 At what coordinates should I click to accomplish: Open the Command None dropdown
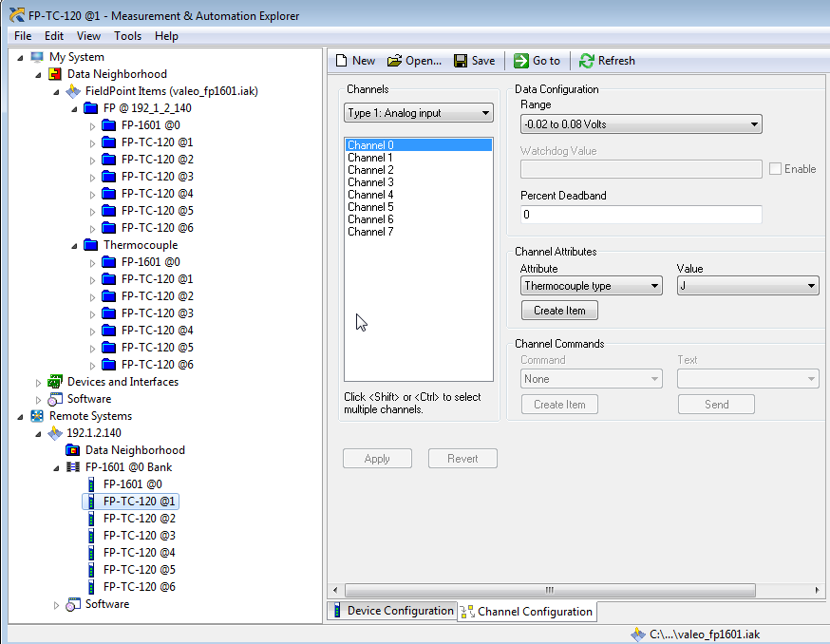(x=592, y=379)
